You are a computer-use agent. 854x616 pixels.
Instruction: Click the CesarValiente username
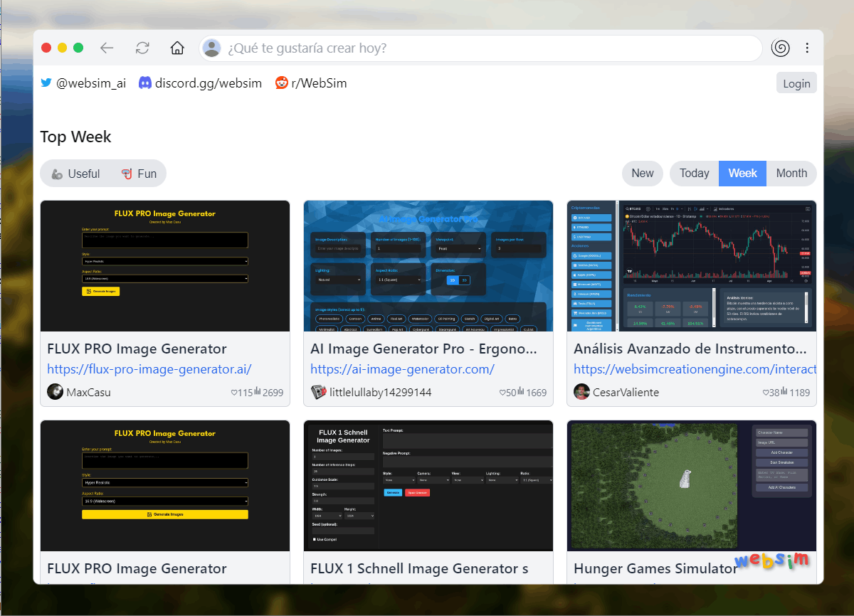(626, 393)
